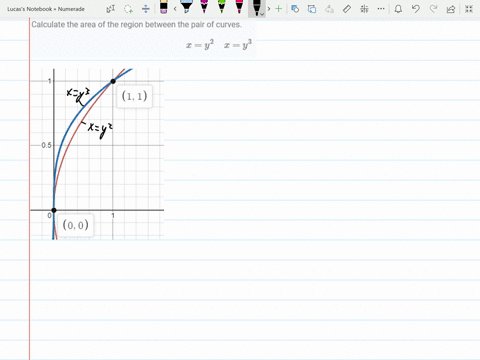The height and width of the screenshot is (360, 480).
Task: Select the Lasso Select tool
Action: pos(128,9)
